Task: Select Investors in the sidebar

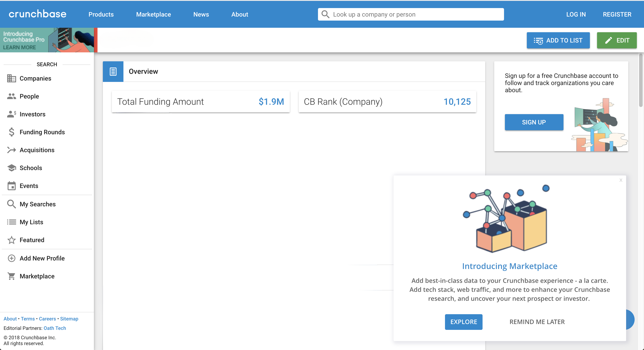Action: pyautogui.click(x=32, y=114)
